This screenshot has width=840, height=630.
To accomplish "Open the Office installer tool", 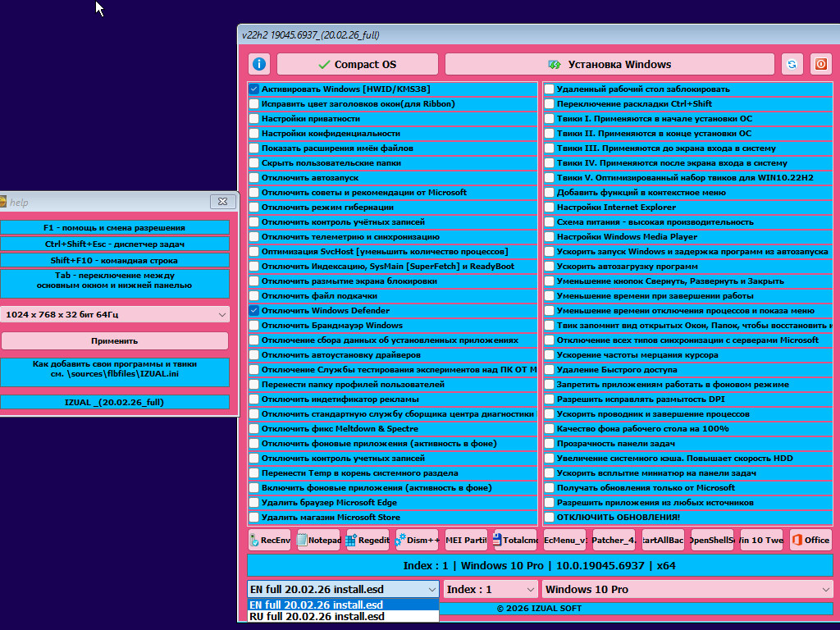I will pyautogui.click(x=810, y=540).
